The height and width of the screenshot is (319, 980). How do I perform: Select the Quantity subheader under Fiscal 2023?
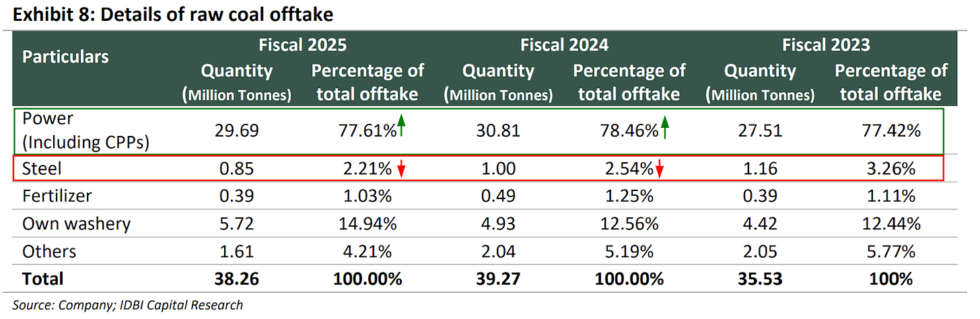click(761, 83)
